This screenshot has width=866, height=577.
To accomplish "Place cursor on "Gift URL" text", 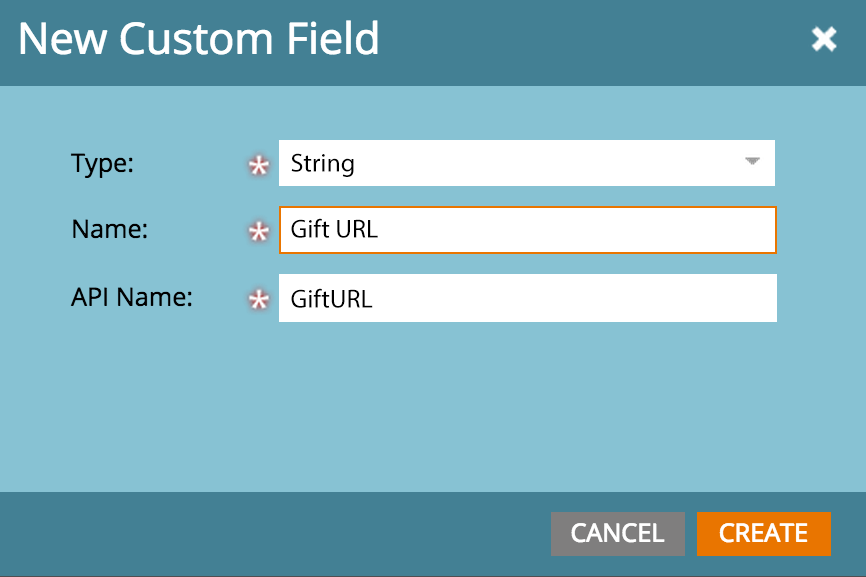I will [x=334, y=230].
